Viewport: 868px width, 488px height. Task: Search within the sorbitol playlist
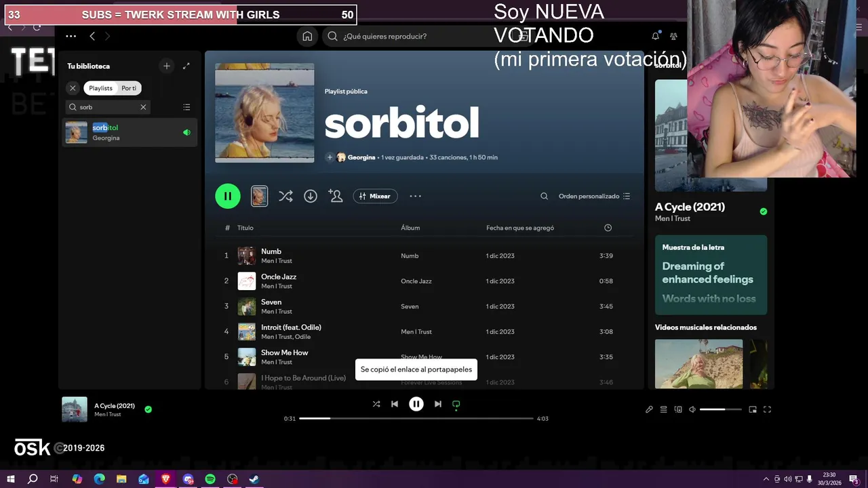(x=544, y=196)
